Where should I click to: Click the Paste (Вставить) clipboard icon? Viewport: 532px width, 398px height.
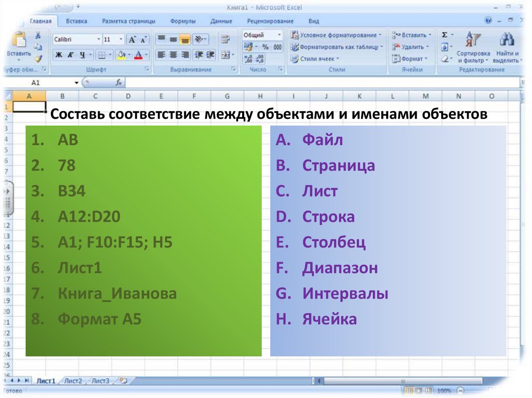pyautogui.click(x=19, y=40)
